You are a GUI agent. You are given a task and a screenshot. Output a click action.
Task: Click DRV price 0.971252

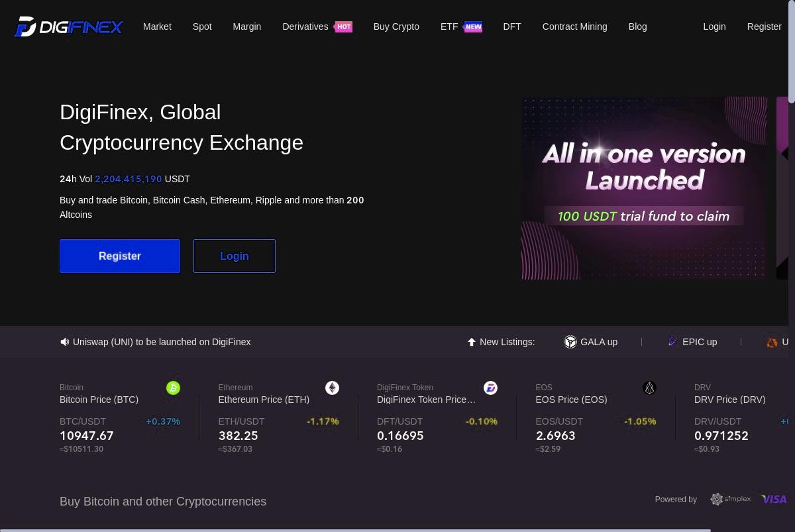[x=721, y=436]
